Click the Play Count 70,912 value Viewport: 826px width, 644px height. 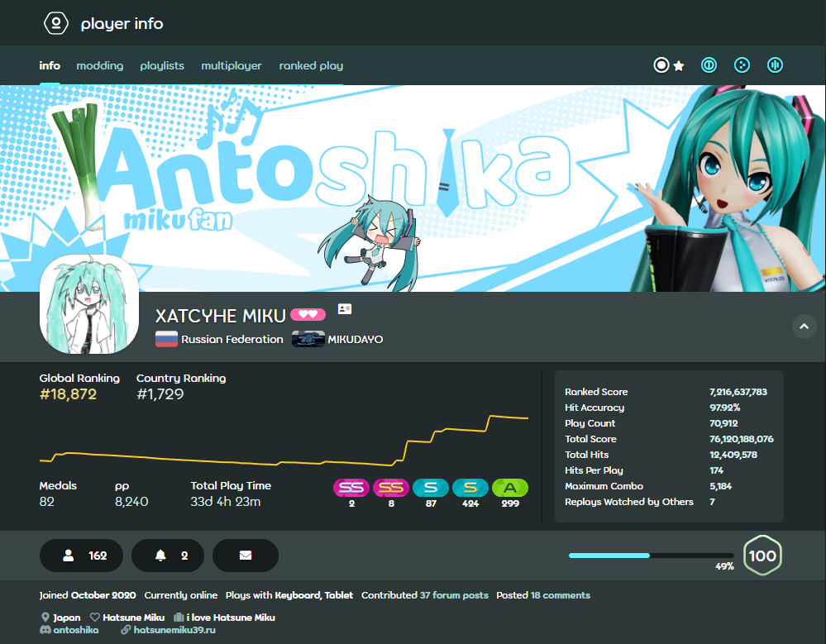pos(723,423)
